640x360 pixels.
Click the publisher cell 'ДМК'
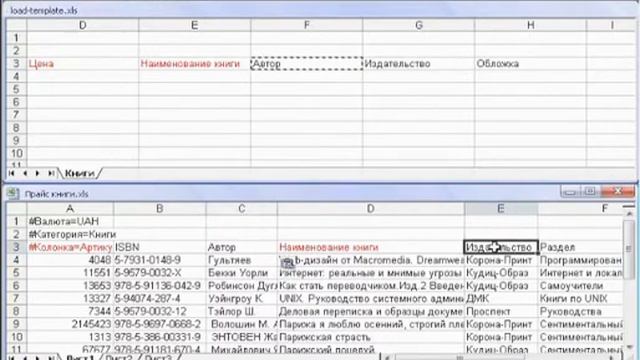click(x=501, y=298)
